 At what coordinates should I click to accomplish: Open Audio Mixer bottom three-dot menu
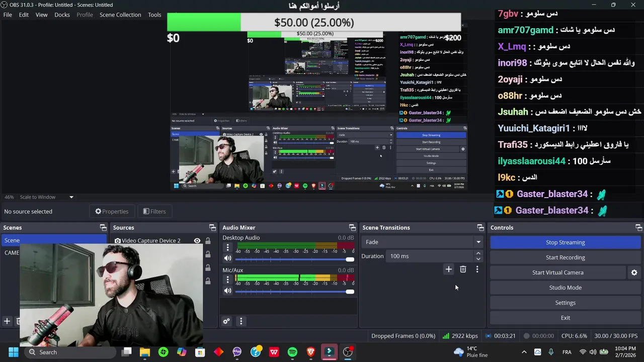pyautogui.click(x=241, y=321)
